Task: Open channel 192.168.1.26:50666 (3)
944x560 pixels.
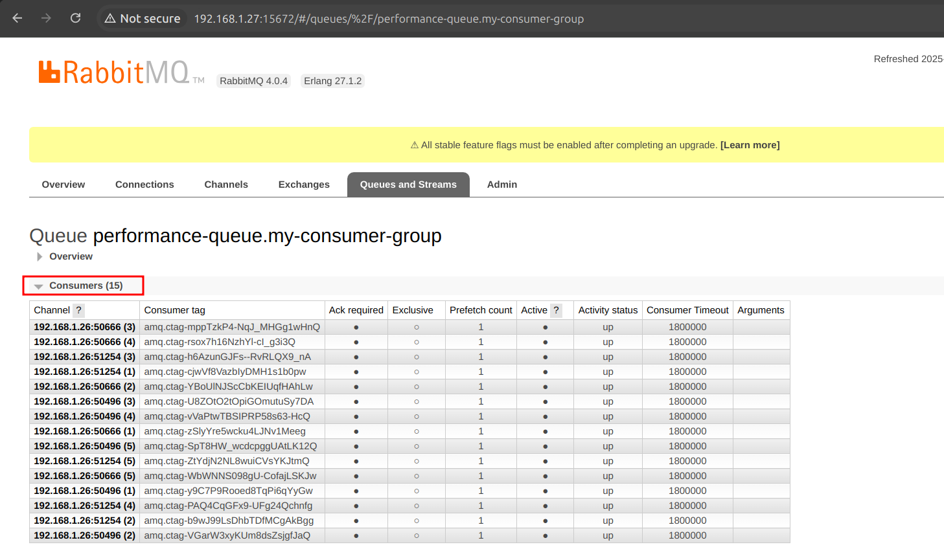Action: (x=85, y=327)
